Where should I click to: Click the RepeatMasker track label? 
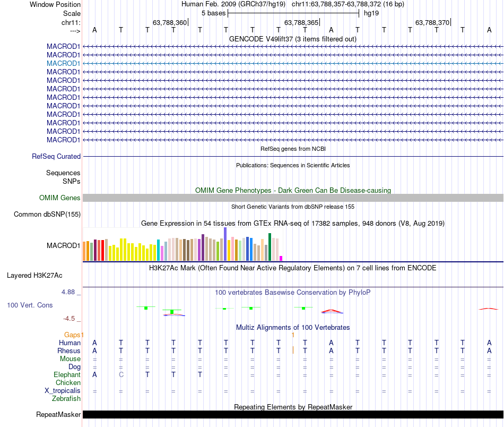(x=58, y=414)
